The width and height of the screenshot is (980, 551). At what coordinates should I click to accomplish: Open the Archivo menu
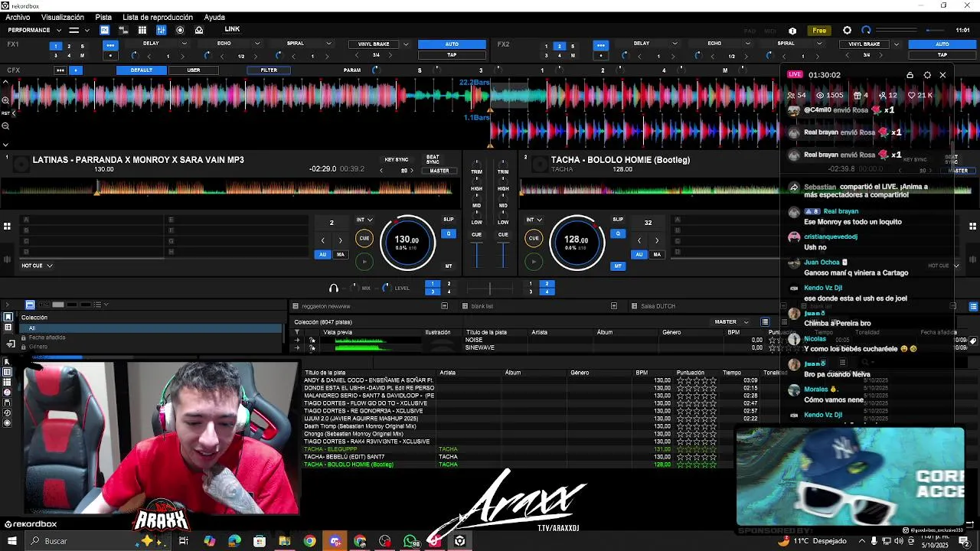(x=18, y=17)
